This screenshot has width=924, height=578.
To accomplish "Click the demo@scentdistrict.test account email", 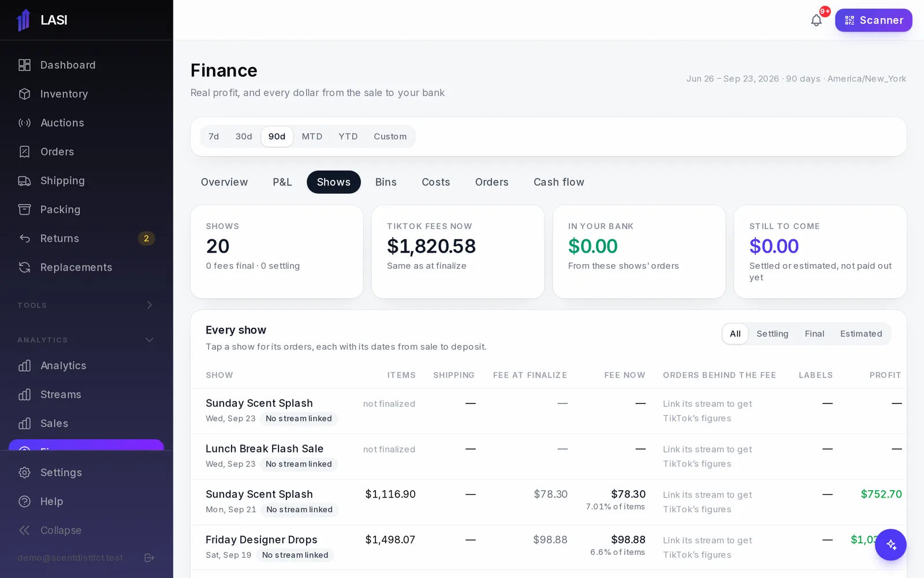I will [70, 558].
